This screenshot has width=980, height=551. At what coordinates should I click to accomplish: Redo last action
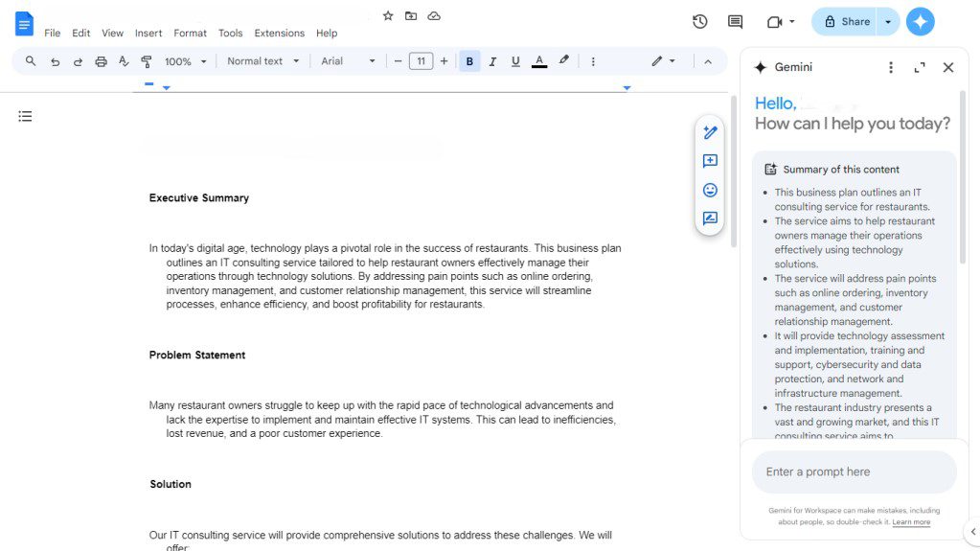[78, 61]
